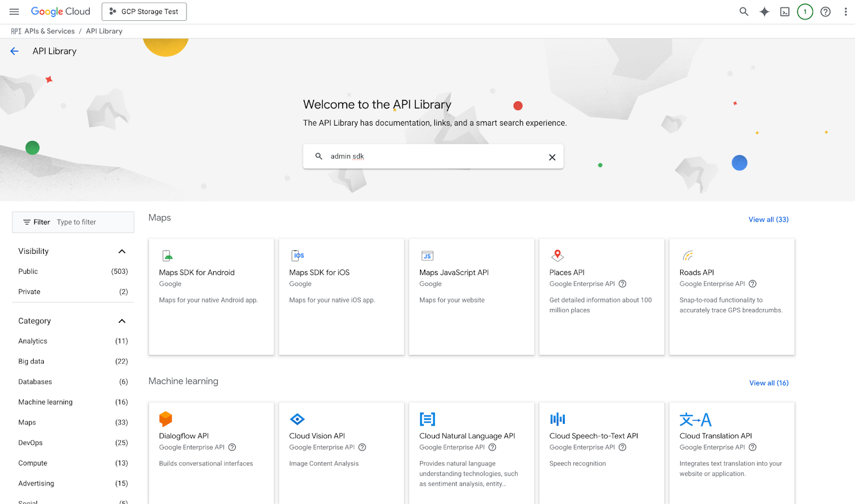This screenshot has width=855, height=504.
Task: Collapse the Visibility filter section
Action: pyautogui.click(x=122, y=251)
